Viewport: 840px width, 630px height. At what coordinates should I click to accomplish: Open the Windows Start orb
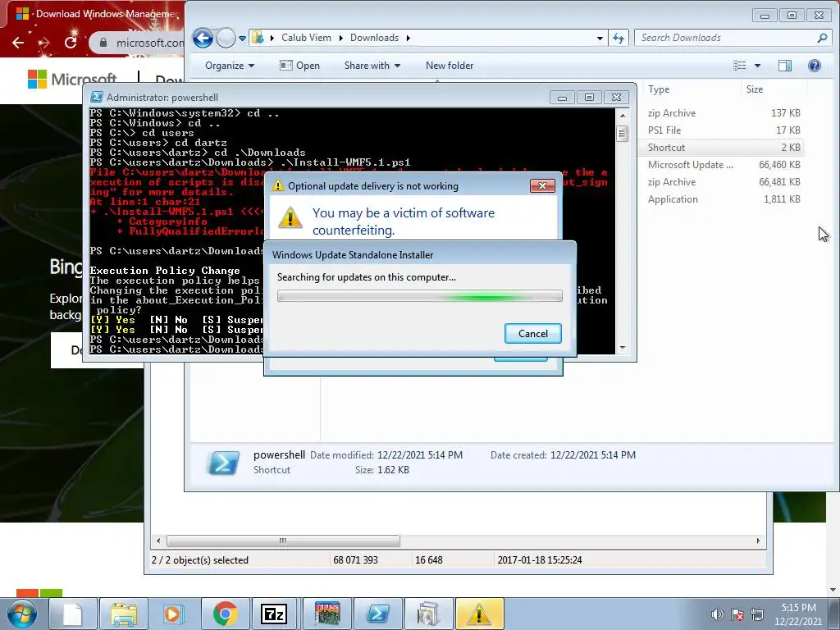pyautogui.click(x=22, y=614)
